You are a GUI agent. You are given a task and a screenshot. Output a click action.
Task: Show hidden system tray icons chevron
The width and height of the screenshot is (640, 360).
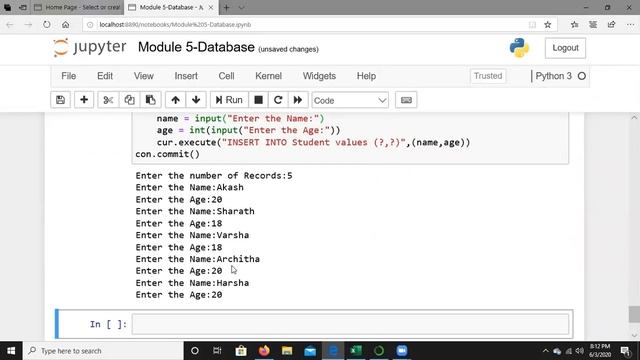point(546,351)
